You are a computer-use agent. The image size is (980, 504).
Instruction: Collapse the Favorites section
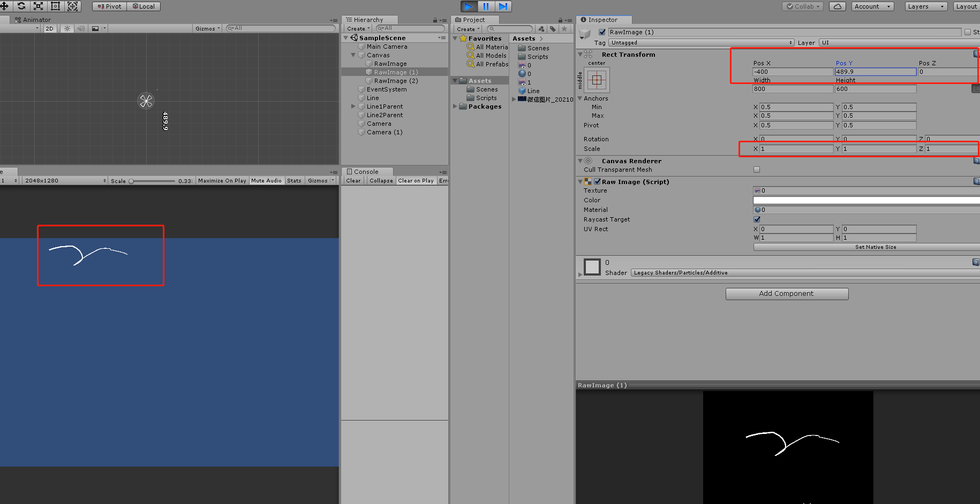[455, 39]
